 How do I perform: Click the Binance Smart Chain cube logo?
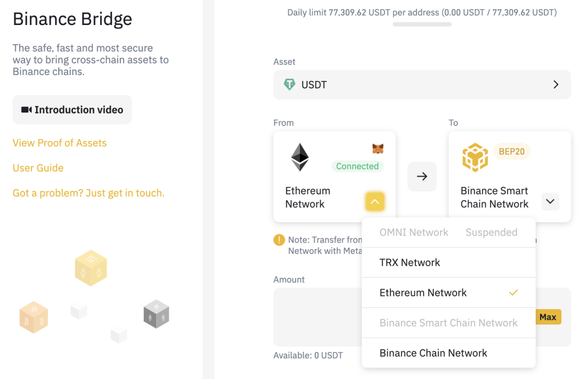click(x=475, y=157)
